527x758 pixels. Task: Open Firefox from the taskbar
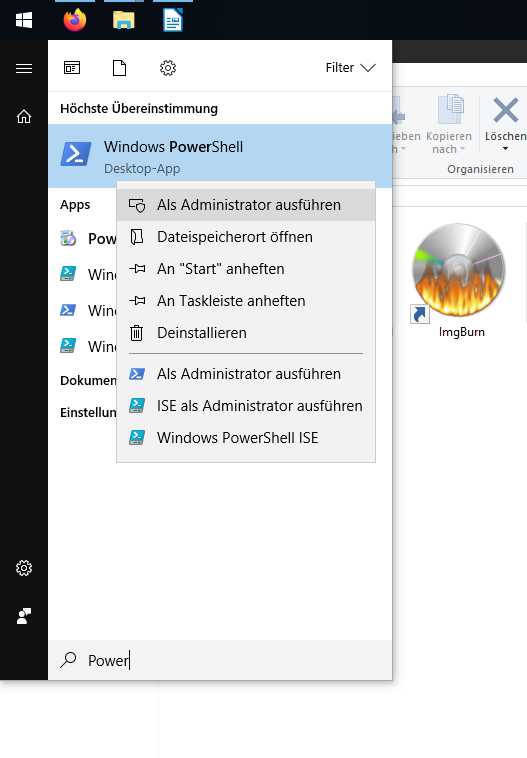(75, 21)
